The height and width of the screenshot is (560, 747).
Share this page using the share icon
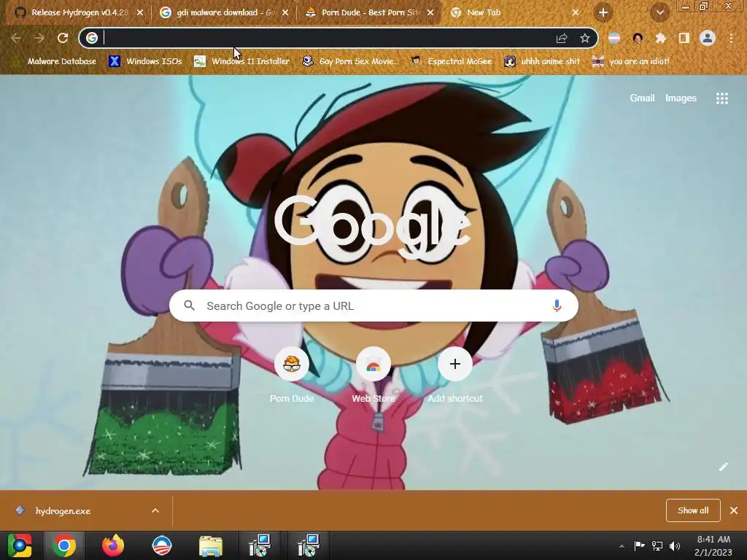(x=562, y=38)
